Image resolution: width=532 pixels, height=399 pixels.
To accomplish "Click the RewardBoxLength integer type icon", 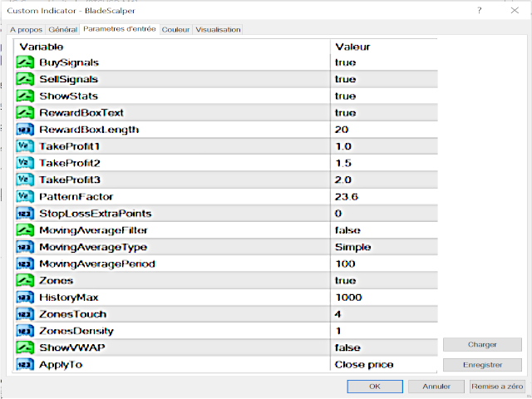I will (x=24, y=130).
